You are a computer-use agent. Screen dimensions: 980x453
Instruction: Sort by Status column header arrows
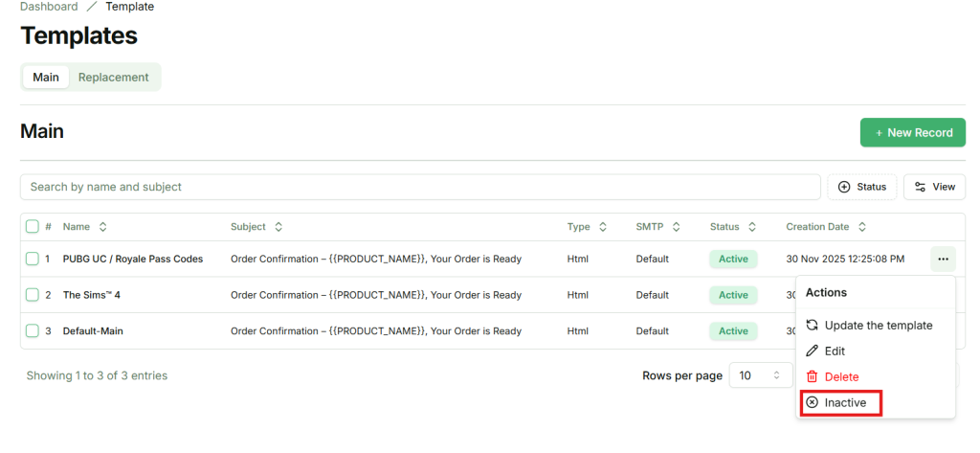click(752, 227)
